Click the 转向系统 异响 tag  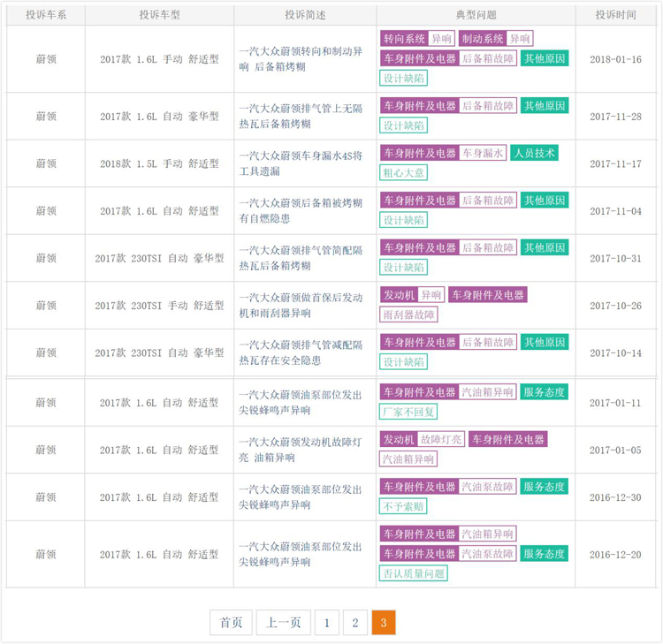(x=417, y=39)
